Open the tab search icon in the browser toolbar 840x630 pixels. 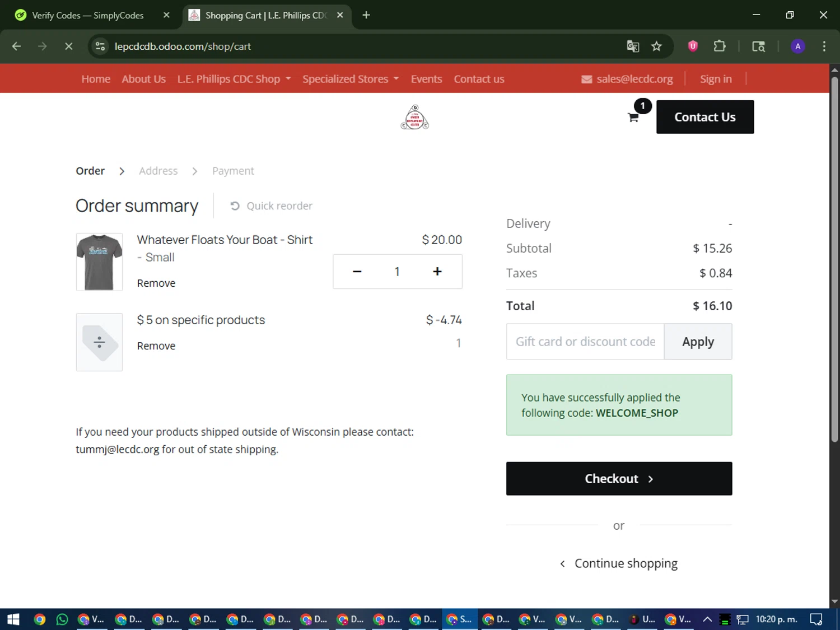click(x=758, y=46)
